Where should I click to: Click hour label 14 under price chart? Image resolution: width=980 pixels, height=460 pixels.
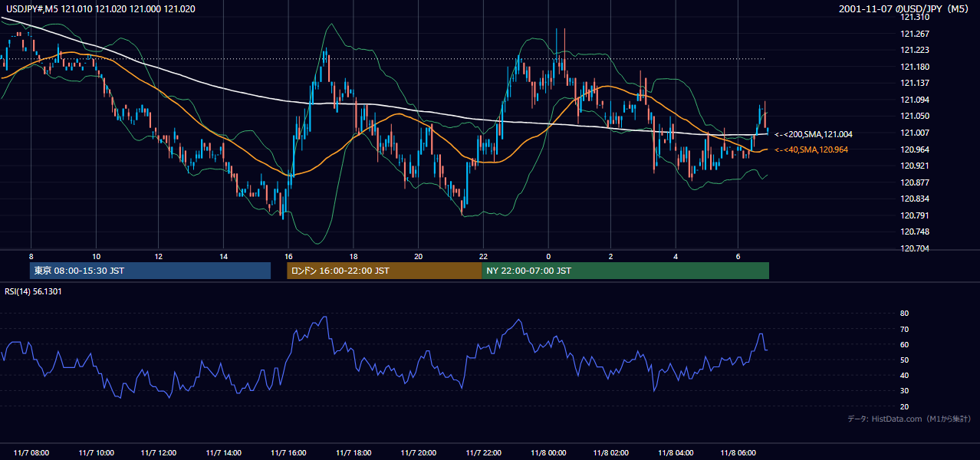tap(224, 256)
